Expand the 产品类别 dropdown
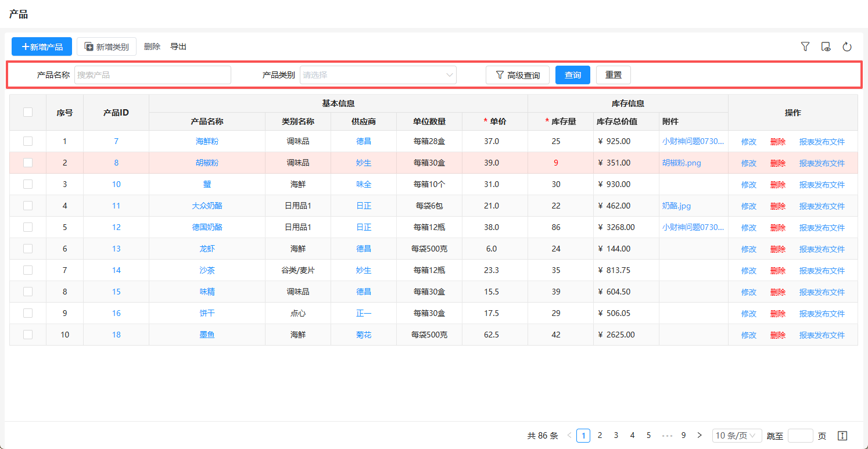868x449 pixels. tap(378, 75)
